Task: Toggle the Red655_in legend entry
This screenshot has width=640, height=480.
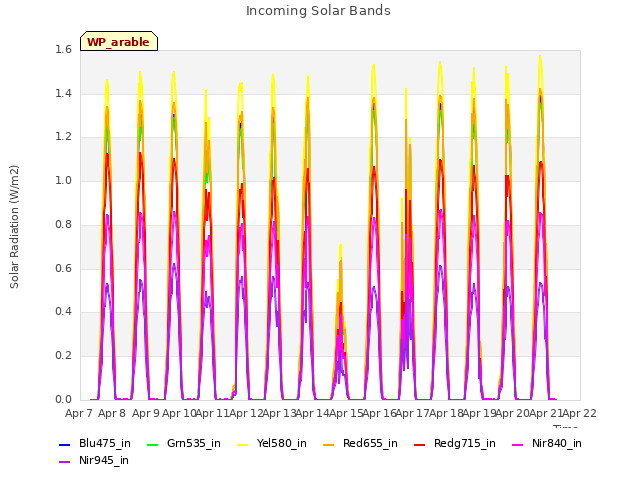Action: tap(360, 443)
